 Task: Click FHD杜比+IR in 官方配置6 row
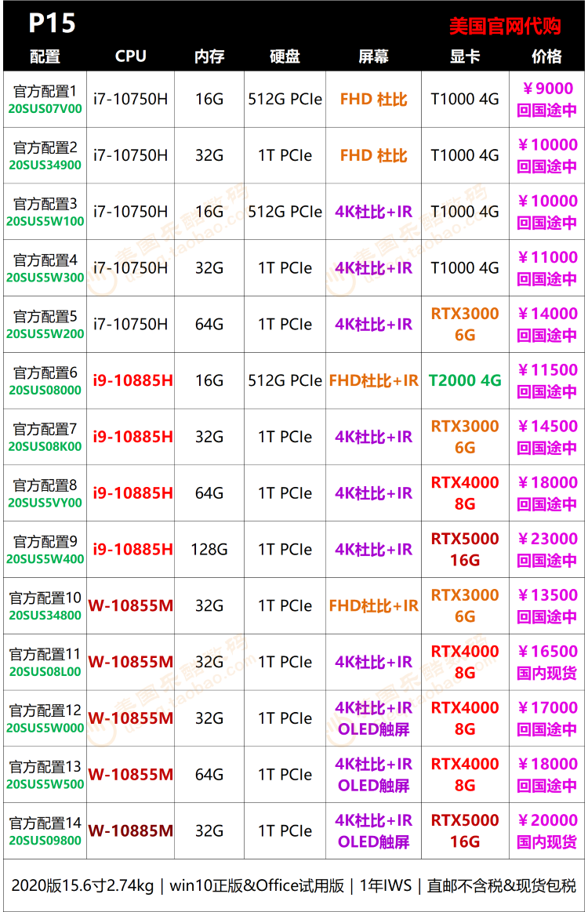coord(373,380)
